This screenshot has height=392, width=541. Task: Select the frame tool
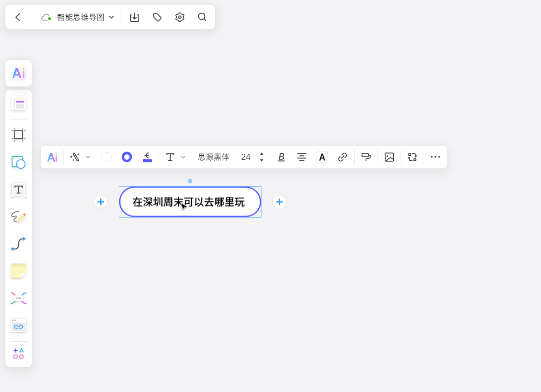click(19, 134)
